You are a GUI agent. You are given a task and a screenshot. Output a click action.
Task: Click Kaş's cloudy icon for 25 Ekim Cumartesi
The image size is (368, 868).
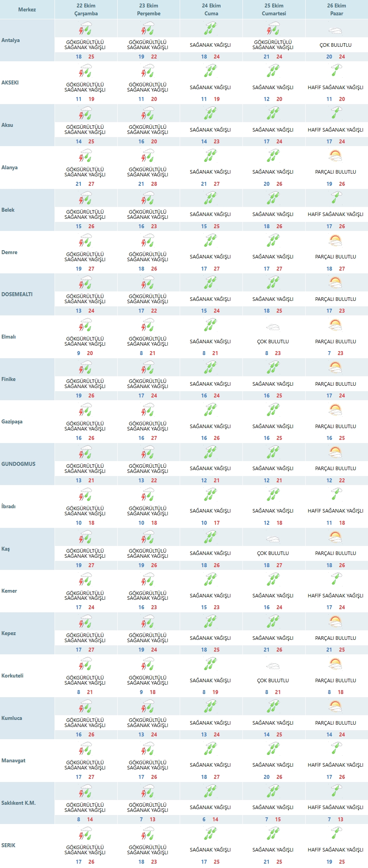[x=273, y=539]
